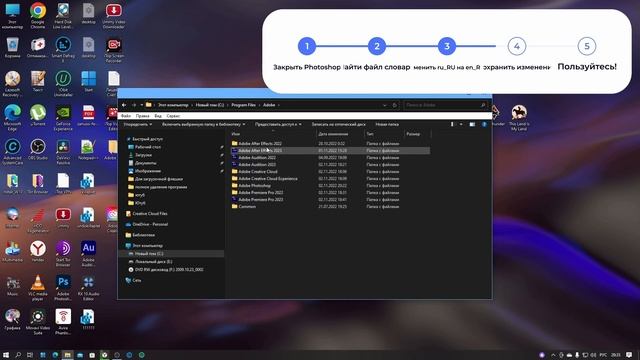Open Movavi Video Suite desktop icon

38,322
